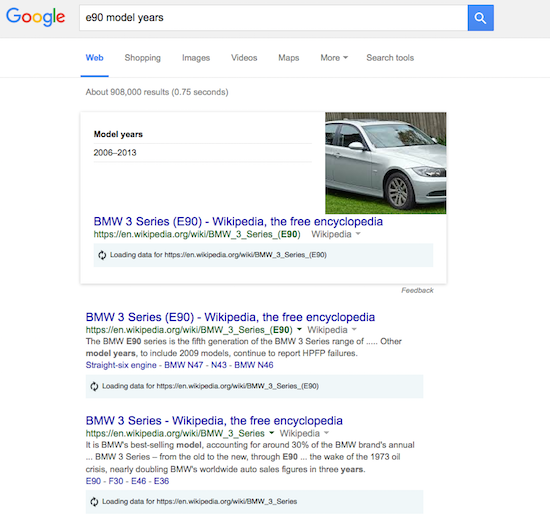The image size is (550, 523).
Task: Open the E90 sitelink under BMW 3 Series
Action: [93, 481]
